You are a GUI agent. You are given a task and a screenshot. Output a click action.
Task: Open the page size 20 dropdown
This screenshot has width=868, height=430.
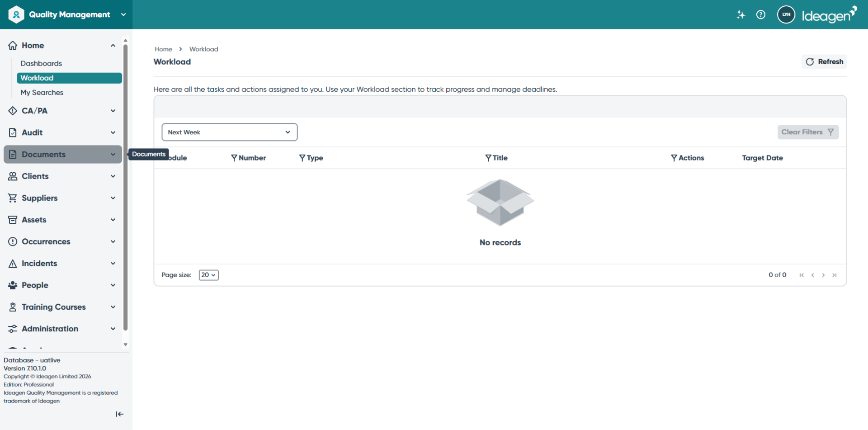coord(208,275)
